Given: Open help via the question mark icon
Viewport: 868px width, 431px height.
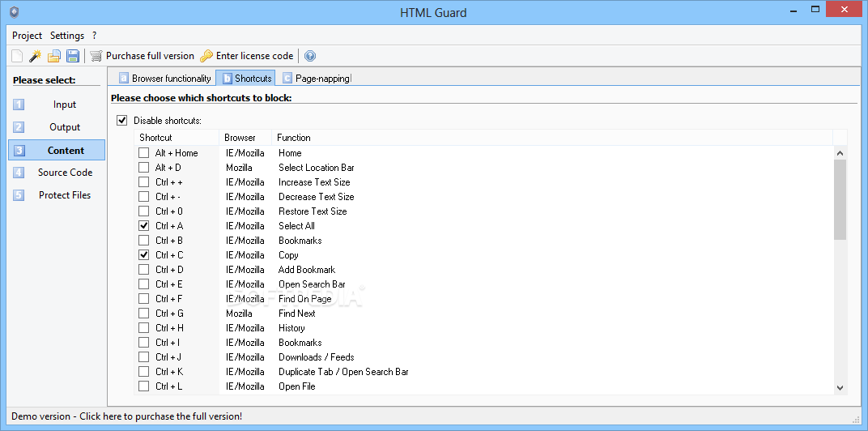Looking at the screenshot, I should tap(310, 56).
